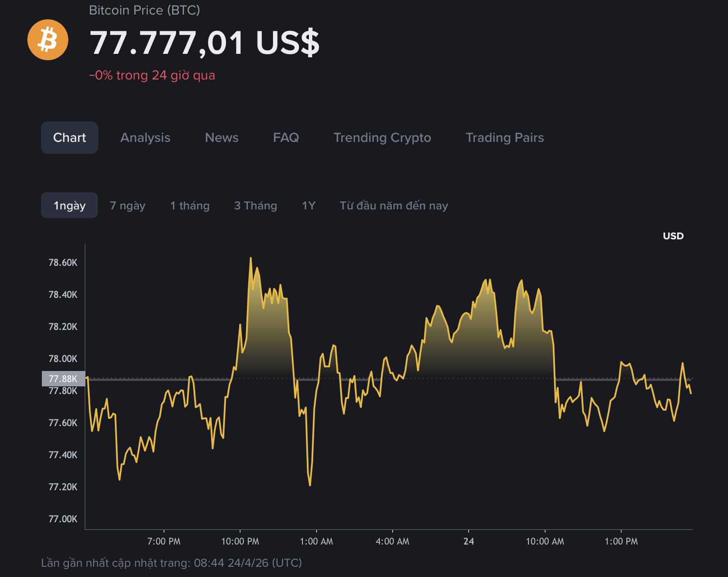Click the Bitcoin logo icon

point(47,39)
